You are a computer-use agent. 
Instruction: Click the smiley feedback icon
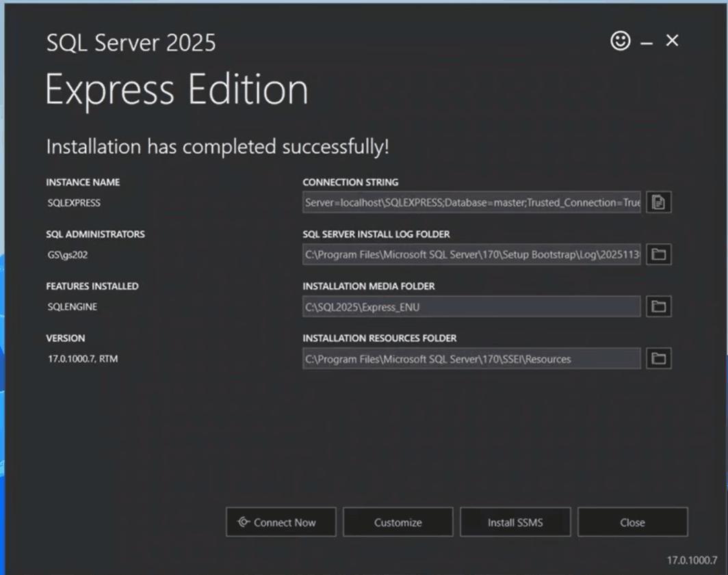621,40
